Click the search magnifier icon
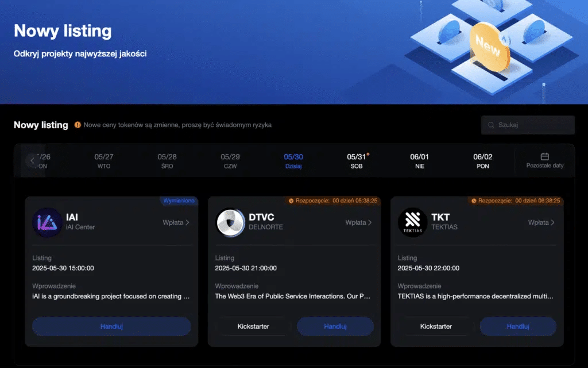This screenshot has width=588, height=368. [491, 125]
